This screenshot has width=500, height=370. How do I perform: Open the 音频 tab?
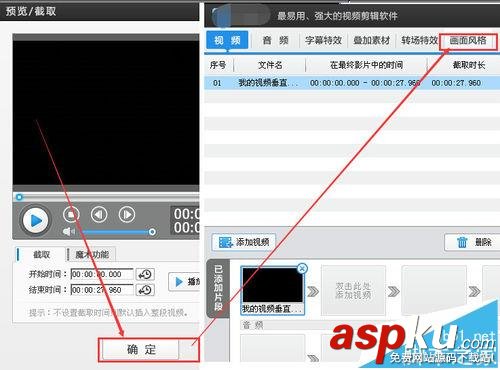tap(275, 40)
